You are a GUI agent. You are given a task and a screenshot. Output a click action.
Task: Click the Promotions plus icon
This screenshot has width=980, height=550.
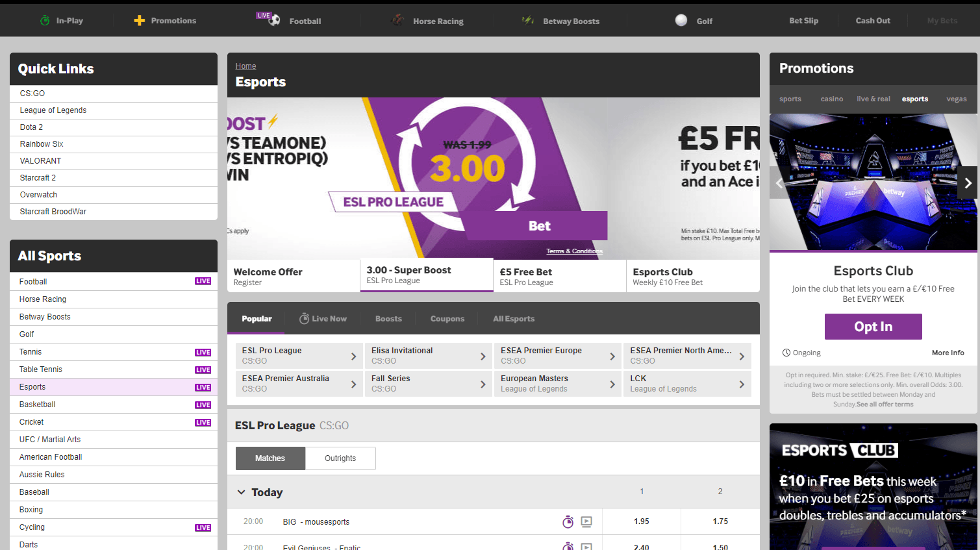click(x=139, y=21)
